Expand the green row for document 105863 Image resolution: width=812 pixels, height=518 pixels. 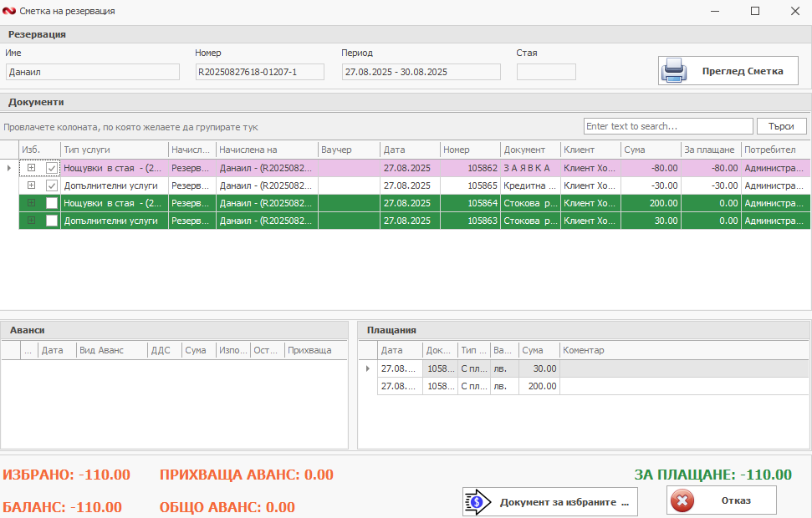31,221
